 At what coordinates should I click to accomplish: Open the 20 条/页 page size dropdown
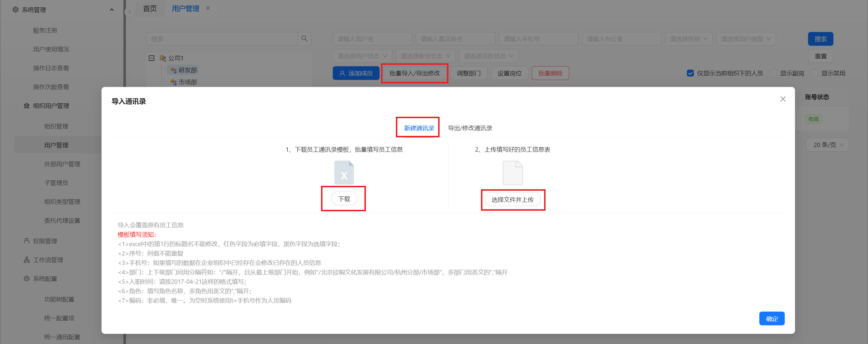pos(827,145)
